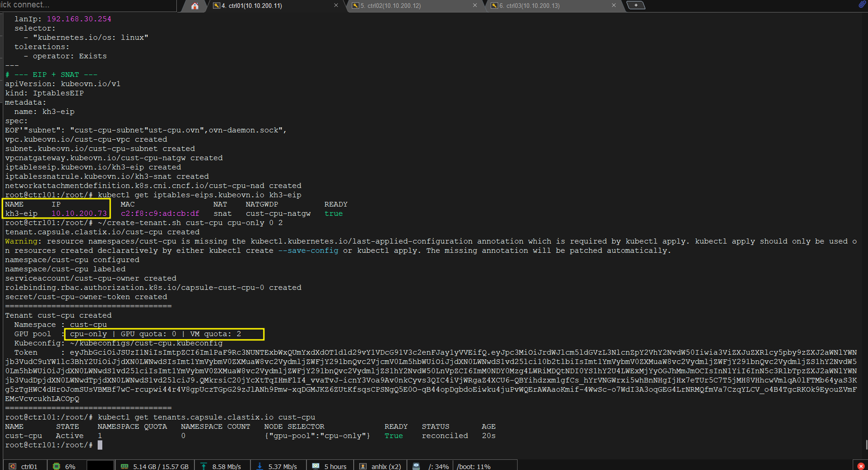This screenshot has height=470, width=868.
Task: Click the NATGWDP value cust-cpu-natgw
Action: point(278,213)
